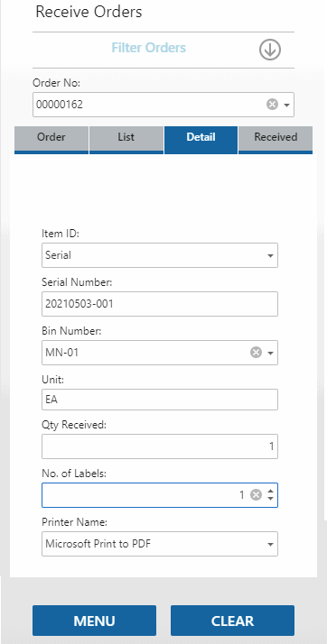Expand the Bin Number dropdown
This screenshot has width=327, height=644.
[x=270, y=353]
